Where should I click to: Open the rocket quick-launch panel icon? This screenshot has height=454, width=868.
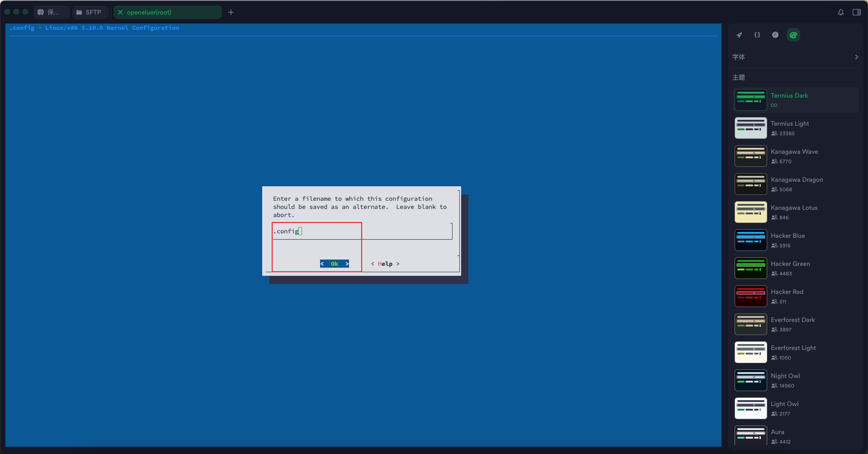739,35
